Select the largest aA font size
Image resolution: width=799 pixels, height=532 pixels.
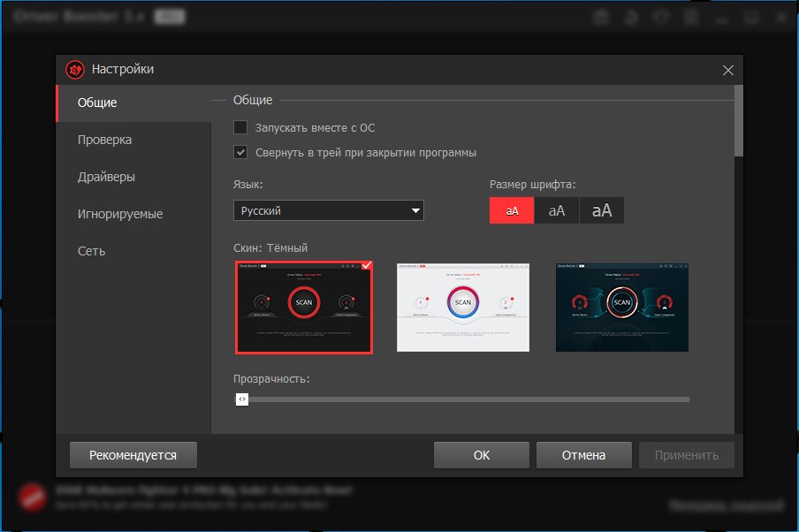[601, 210]
